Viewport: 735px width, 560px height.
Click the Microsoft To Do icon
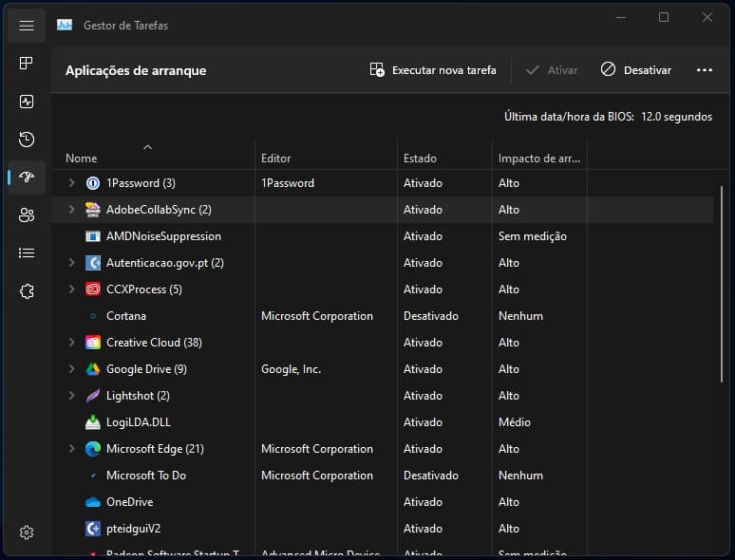tap(93, 476)
